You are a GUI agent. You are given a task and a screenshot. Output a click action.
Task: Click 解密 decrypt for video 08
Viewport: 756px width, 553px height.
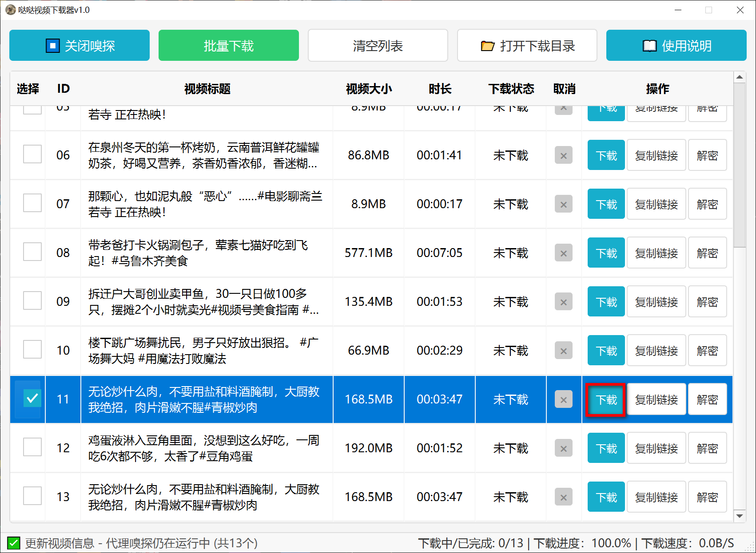click(x=708, y=253)
